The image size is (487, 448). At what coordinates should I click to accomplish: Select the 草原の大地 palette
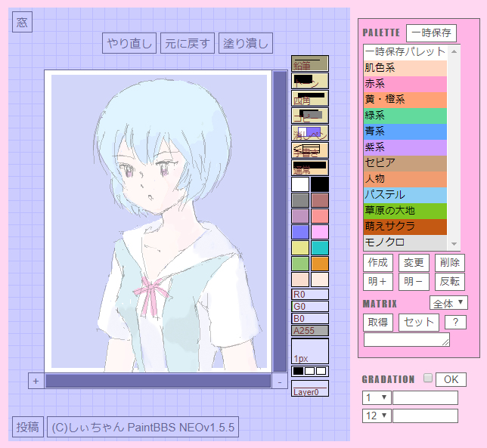pyautogui.click(x=405, y=211)
